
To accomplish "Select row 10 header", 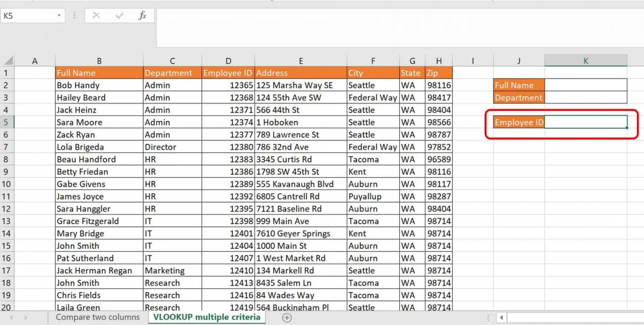I will (x=7, y=184).
